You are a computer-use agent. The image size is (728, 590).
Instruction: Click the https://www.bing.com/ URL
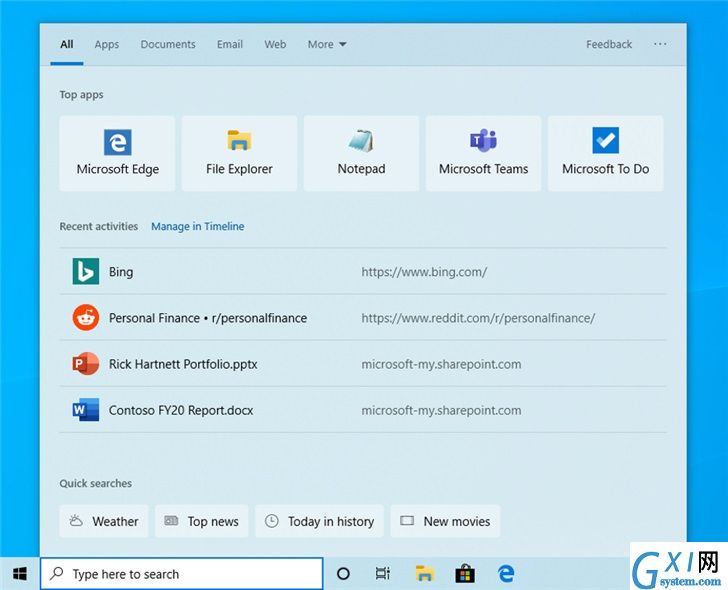pyautogui.click(x=424, y=272)
